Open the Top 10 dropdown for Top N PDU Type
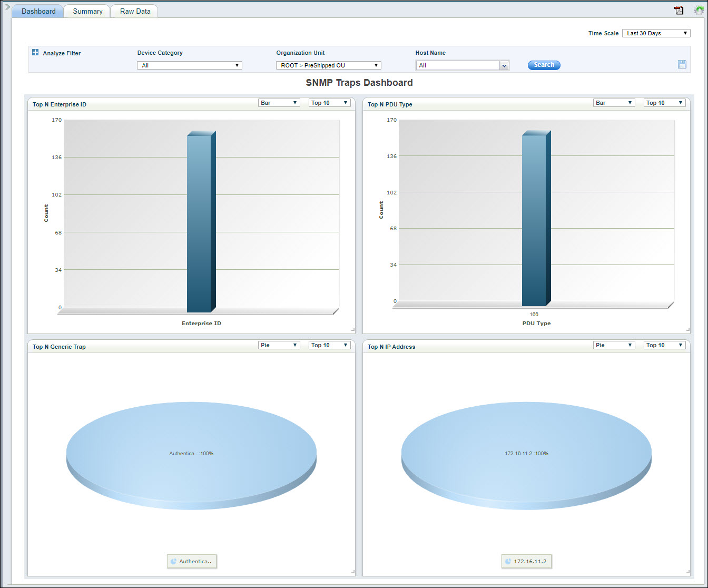This screenshot has width=708, height=588. [664, 102]
